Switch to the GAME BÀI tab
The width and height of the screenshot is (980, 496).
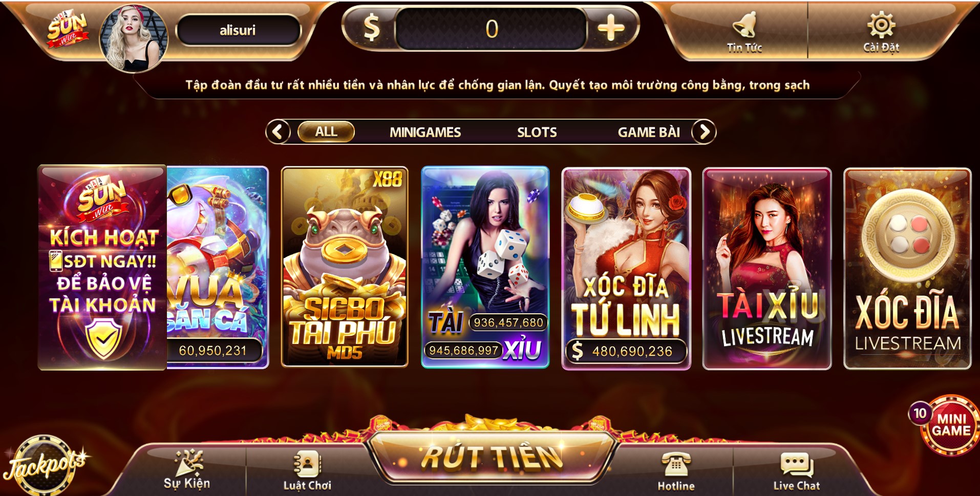649,133
